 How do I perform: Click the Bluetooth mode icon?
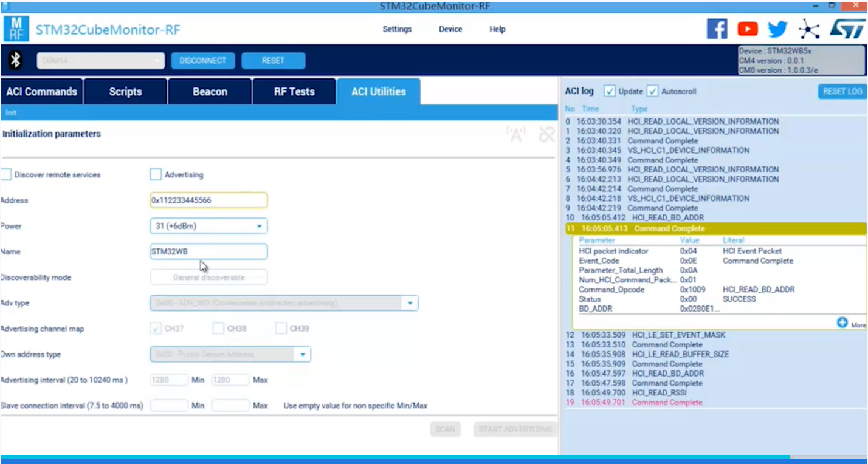(x=17, y=60)
